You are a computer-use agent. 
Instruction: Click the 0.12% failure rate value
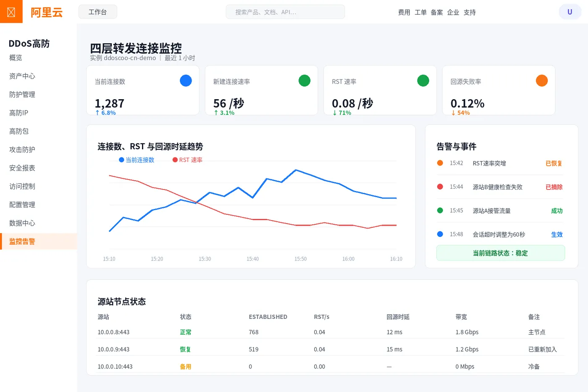(467, 103)
